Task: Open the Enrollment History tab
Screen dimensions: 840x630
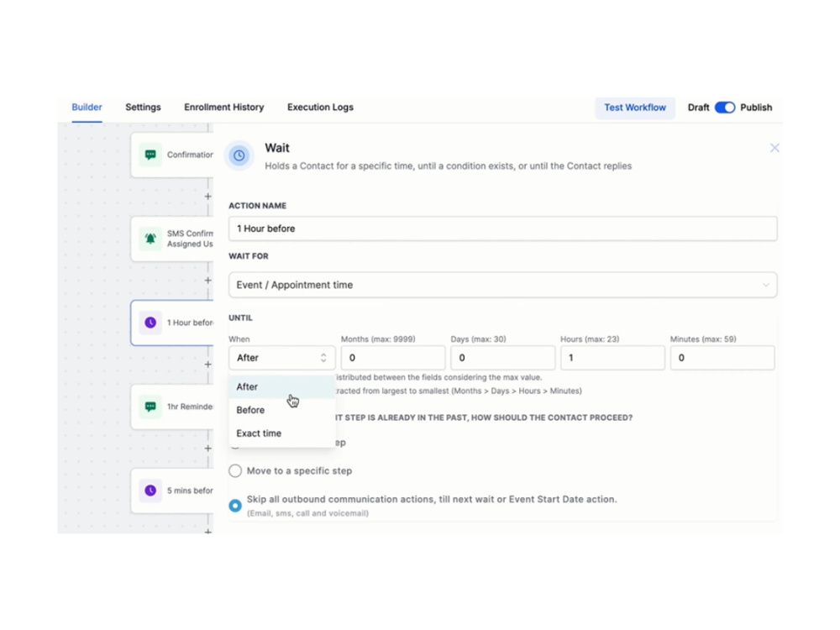Action: point(224,108)
